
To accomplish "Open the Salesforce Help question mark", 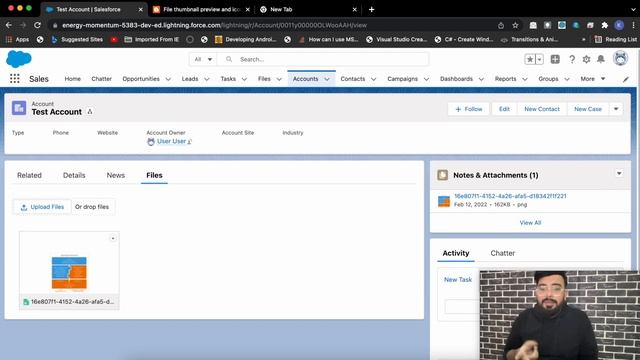I will pyautogui.click(x=572, y=59).
